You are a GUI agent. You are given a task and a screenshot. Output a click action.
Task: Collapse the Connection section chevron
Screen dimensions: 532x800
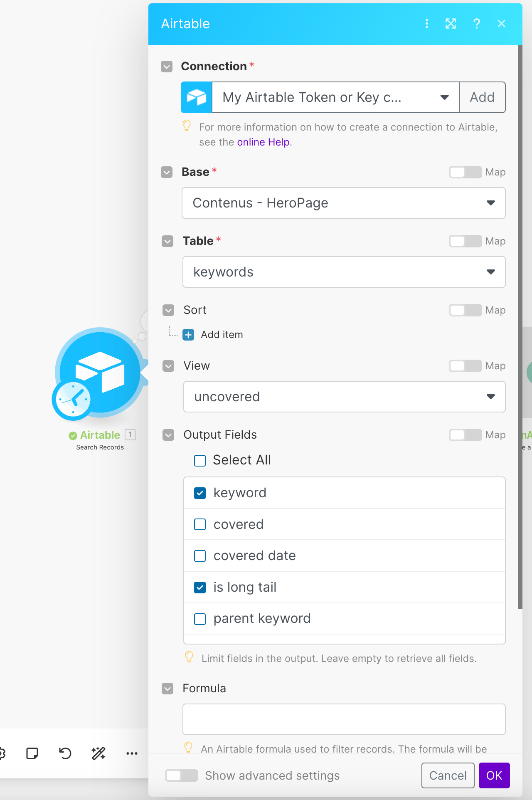[x=167, y=67]
